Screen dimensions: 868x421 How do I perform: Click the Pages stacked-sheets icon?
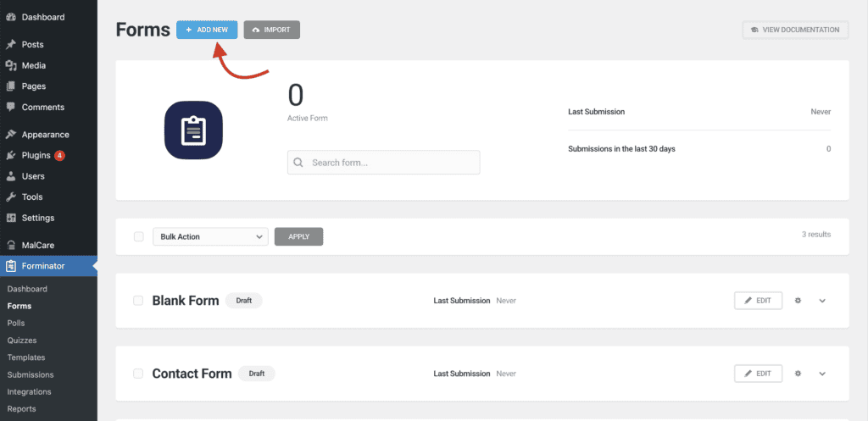click(10, 86)
